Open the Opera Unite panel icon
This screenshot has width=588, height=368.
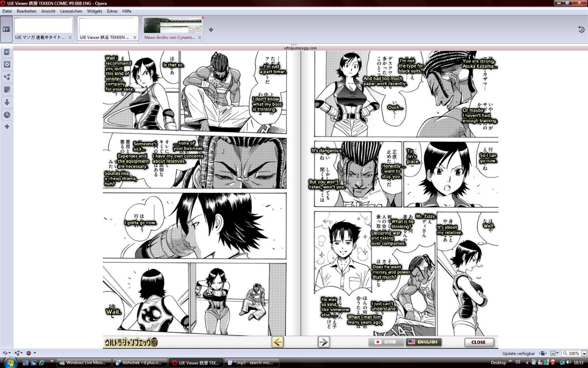[x=7, y=77]
